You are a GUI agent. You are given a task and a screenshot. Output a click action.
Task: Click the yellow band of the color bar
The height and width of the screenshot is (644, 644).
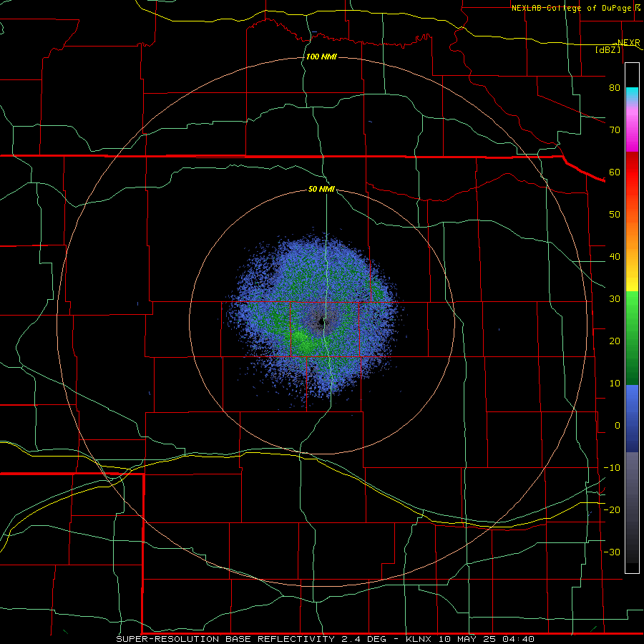point(632,283)
